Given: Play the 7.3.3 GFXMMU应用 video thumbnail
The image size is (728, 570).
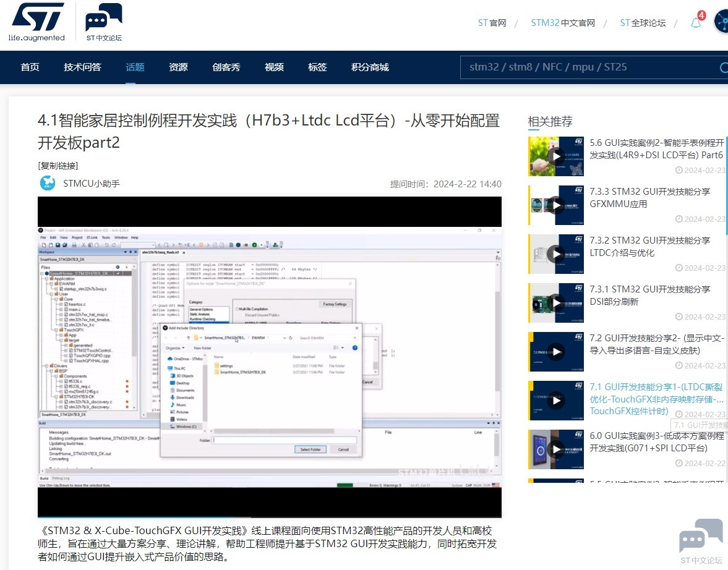Looking at the screenshot, I should pos(556,205).
